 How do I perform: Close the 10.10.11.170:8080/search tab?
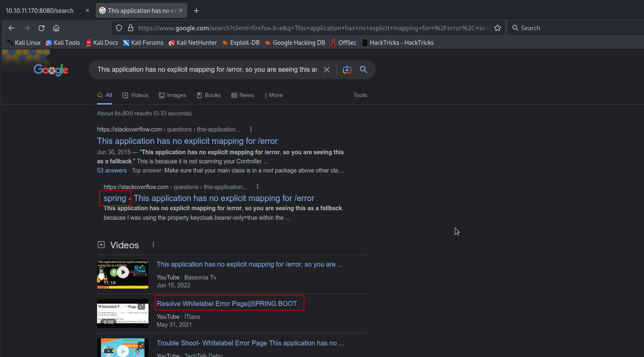click(87, 10)
